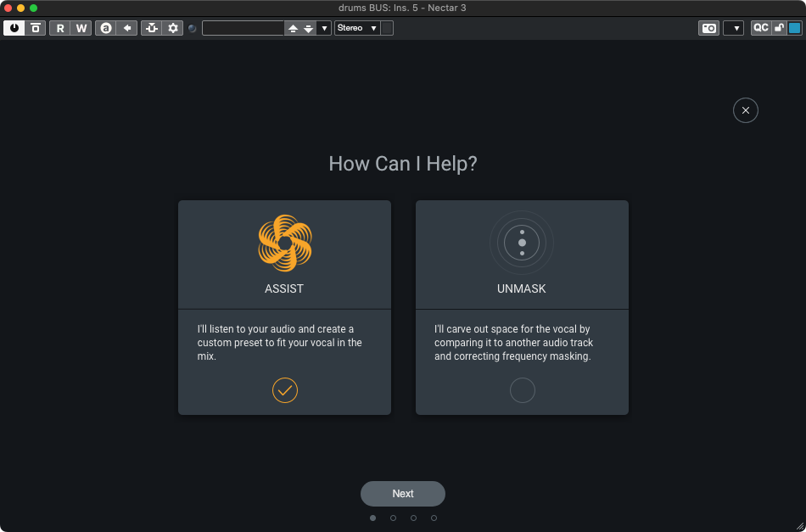Click the blank box beside Stereo dropdown
The image size is (806, 532).
387,28
